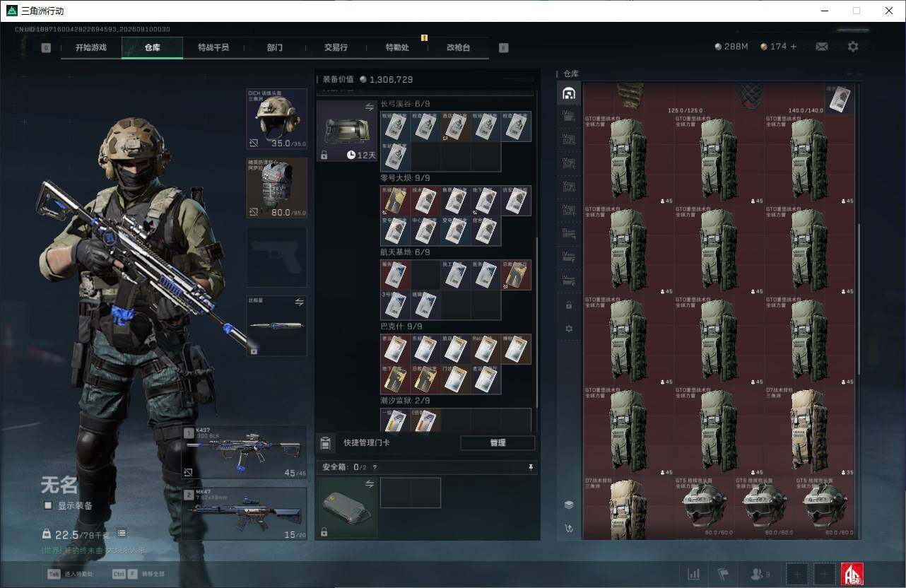Click the plus icon next to 174 currency
Screen dimensions: 906x588
[x=793, y=47]
